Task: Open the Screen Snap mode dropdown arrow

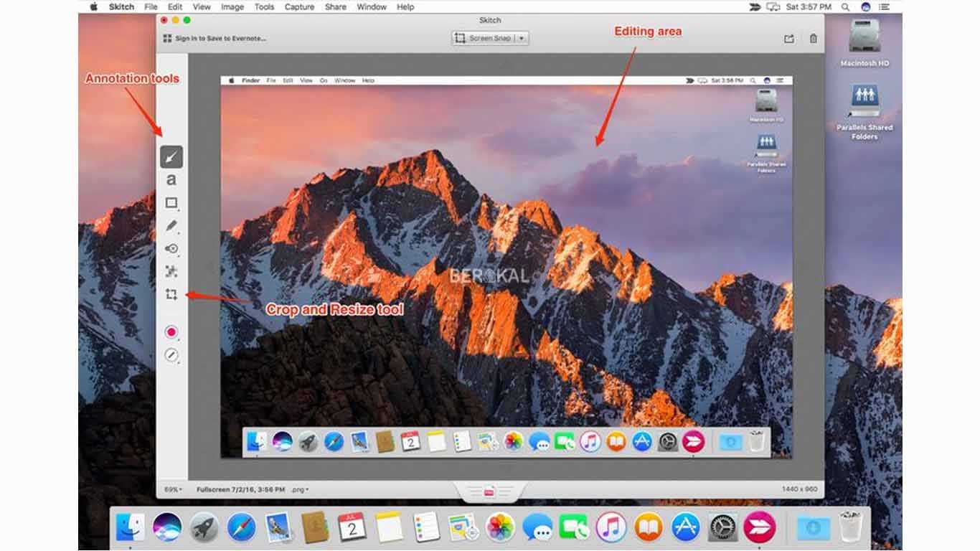Action: [523, 39]
